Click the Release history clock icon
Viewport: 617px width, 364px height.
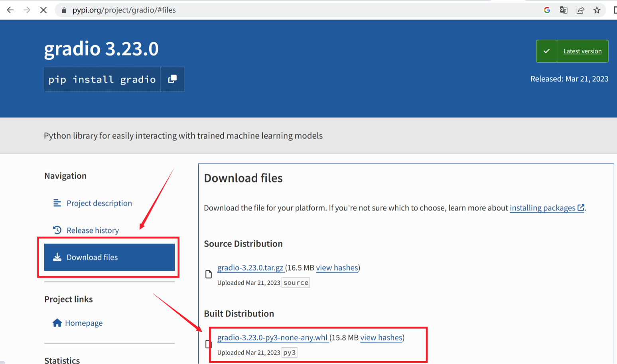tap(57, 230)
